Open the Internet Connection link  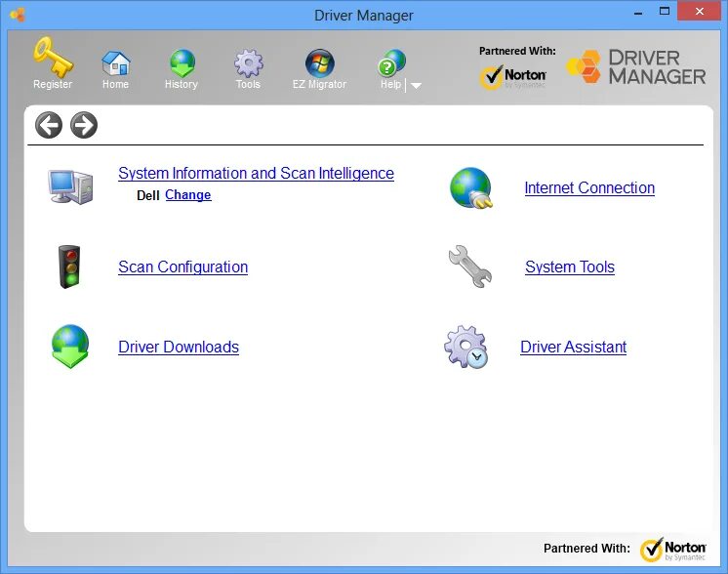click(589, 187)
